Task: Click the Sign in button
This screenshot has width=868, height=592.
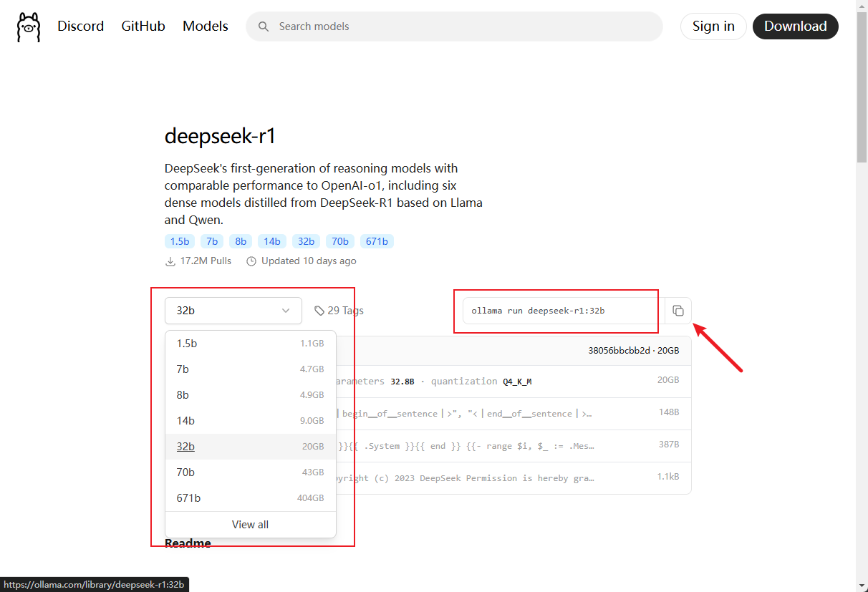Action: pos(713,26)
